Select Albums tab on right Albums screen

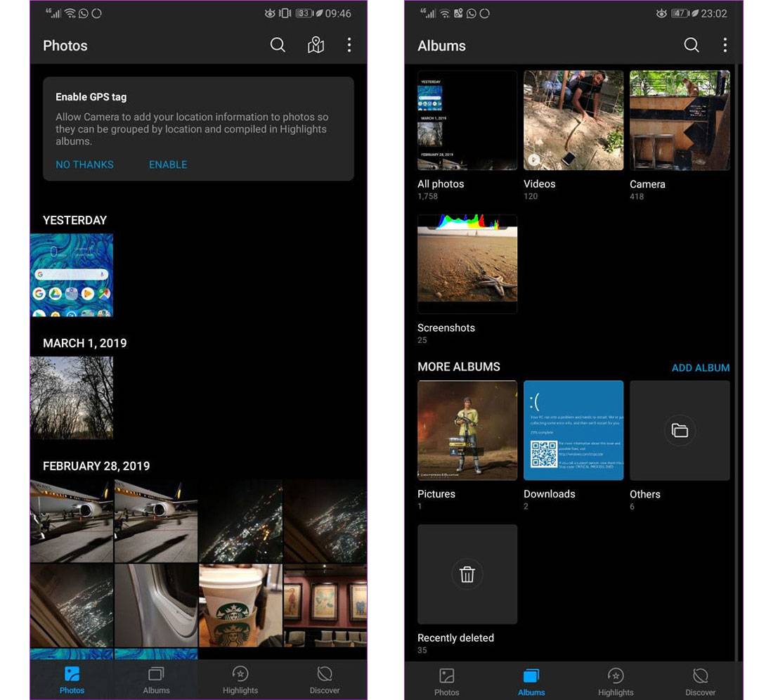coord(531,682)
